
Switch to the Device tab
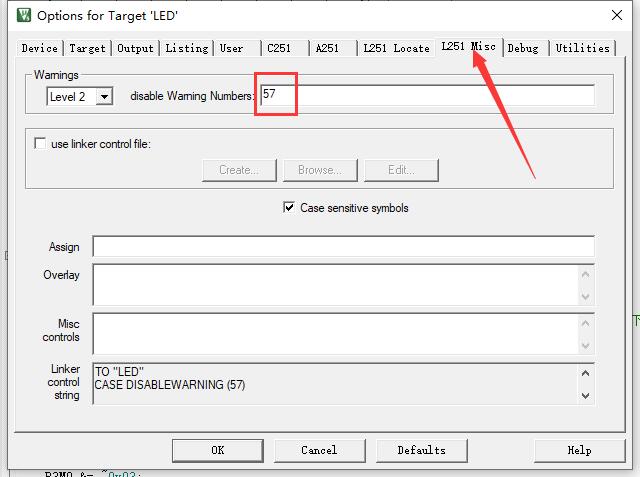40,48
